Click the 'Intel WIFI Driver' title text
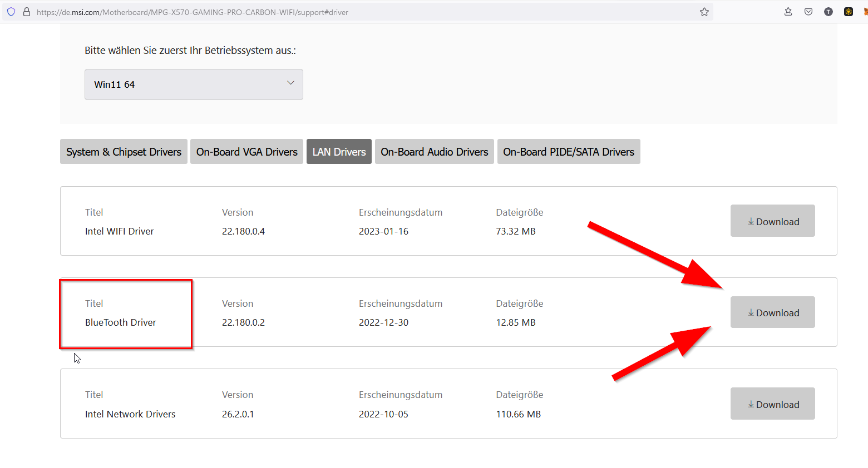The image size is (868, 468). [x=120, y=231]
